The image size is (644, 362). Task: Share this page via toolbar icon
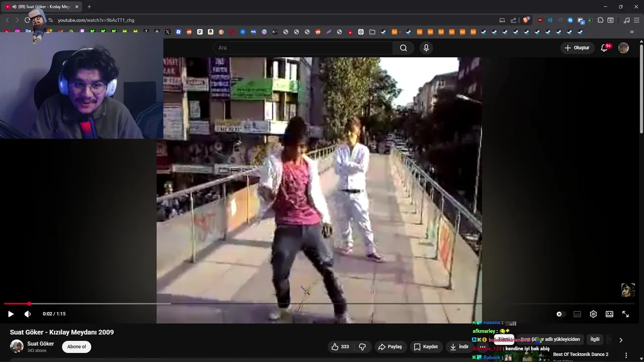click(x=513, y=20)
